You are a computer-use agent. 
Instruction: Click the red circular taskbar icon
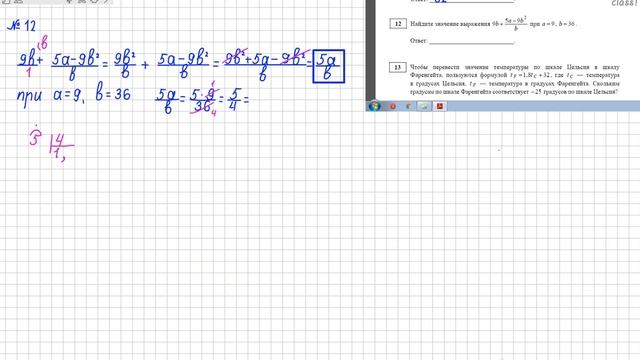[x=393, y=107]
